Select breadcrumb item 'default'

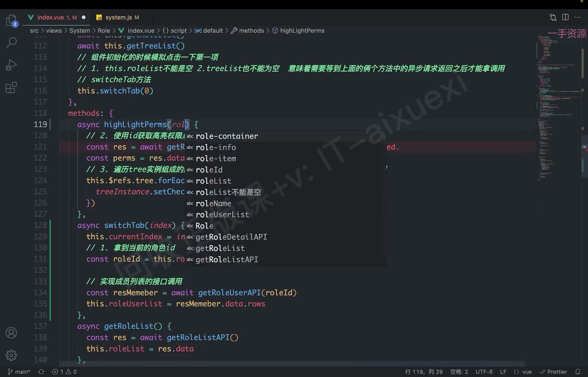pyautogui.click(x=209, y=31)
